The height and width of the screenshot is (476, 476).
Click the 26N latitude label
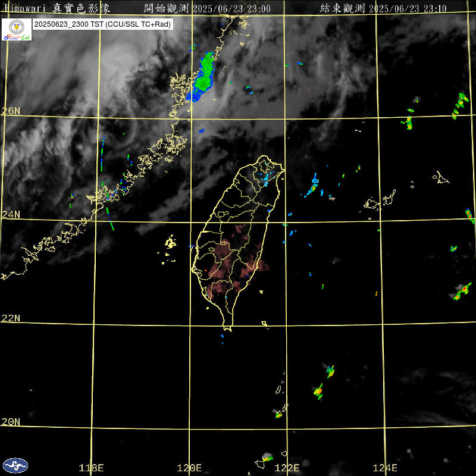tap(11, 111)
